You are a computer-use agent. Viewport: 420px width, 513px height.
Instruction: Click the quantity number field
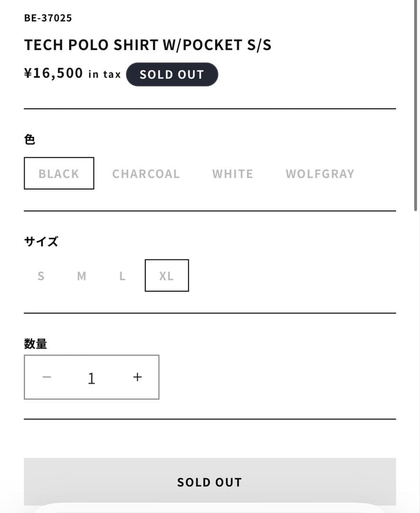click(x=92, y=378)
